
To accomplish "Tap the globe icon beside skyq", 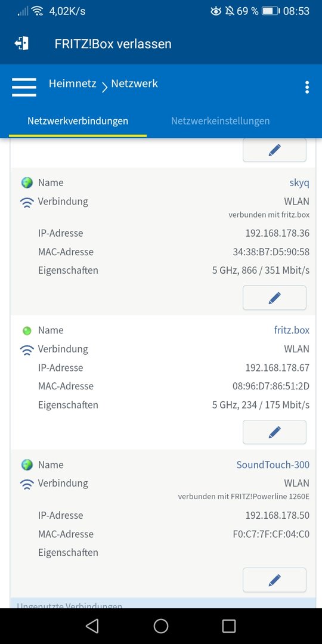I will click(x=27, y=182).
